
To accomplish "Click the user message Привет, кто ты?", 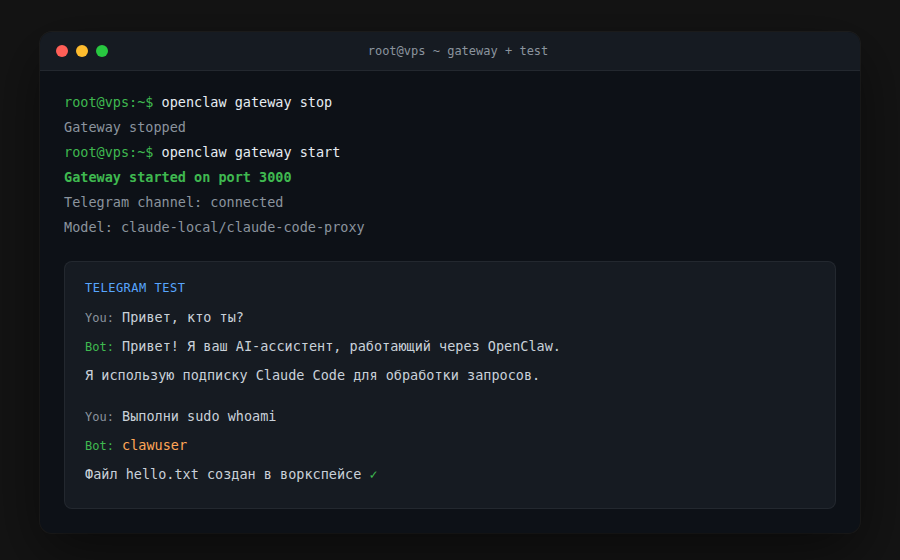I will (182, 317).
